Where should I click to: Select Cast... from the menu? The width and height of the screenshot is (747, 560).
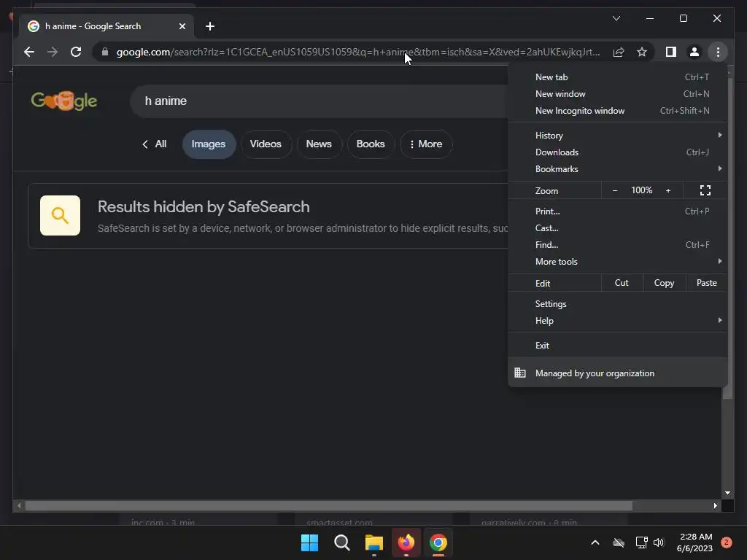coord(617,228)
